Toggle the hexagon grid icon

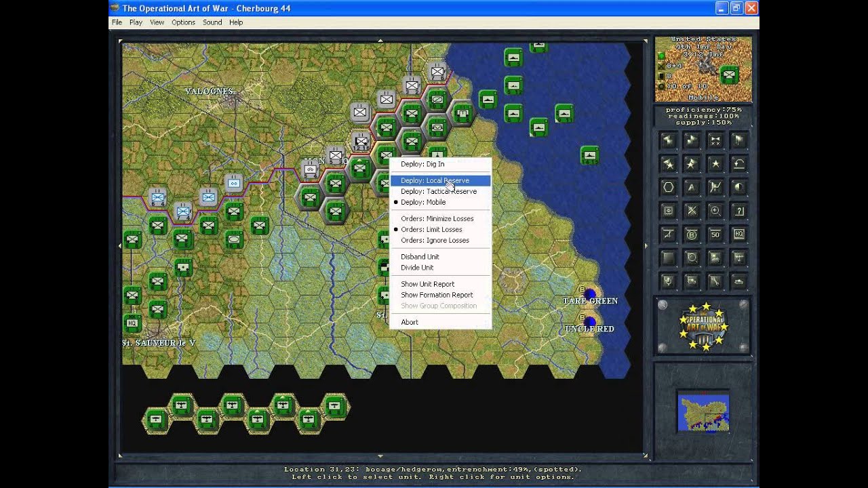click(x=669, y=188)
